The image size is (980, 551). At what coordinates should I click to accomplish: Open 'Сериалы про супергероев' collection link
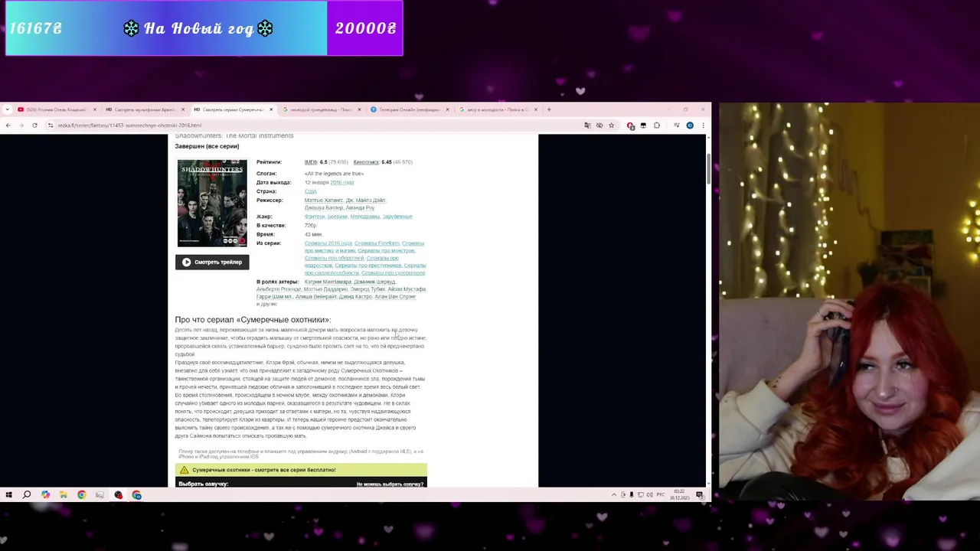(393, 273)
